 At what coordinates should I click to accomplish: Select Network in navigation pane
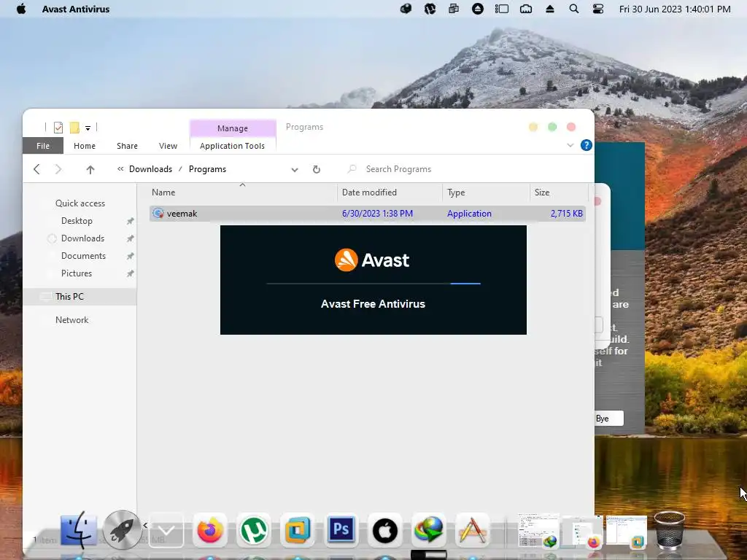coord(72,320)
